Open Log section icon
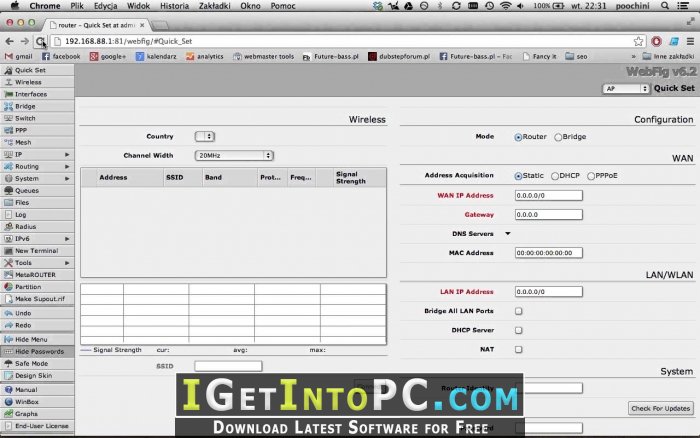 coord(8,215)
